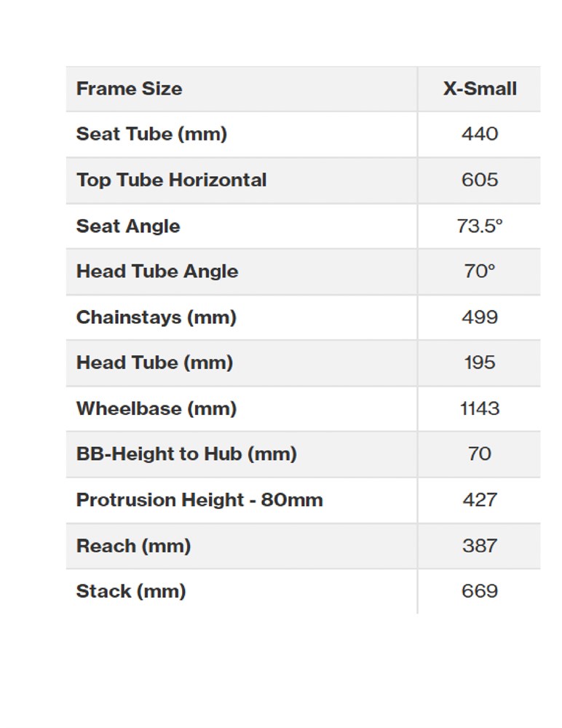Select the 70° head tube angle value

click(480, 272)
